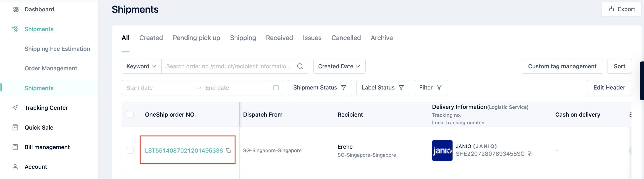Open the Created Date dropdown

[x=339, y=66]
